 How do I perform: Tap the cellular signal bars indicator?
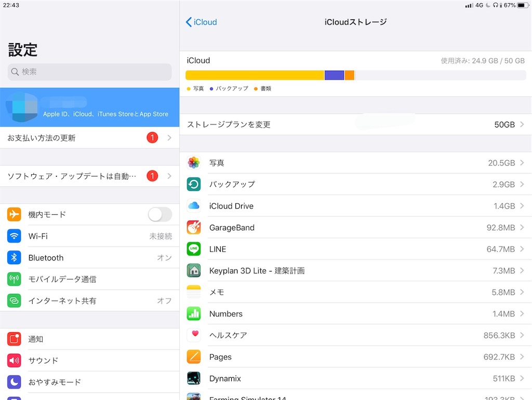(469, 5)
